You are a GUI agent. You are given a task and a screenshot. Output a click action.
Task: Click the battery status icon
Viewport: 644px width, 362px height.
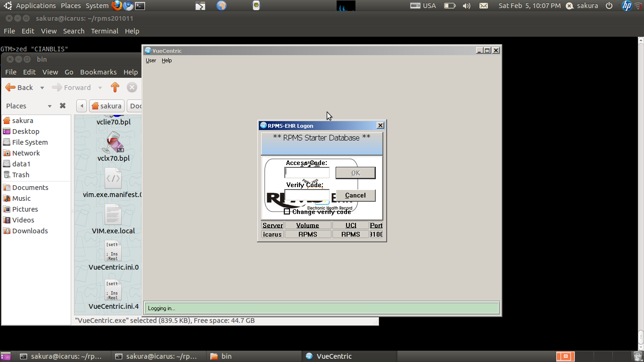click(450, 6)
